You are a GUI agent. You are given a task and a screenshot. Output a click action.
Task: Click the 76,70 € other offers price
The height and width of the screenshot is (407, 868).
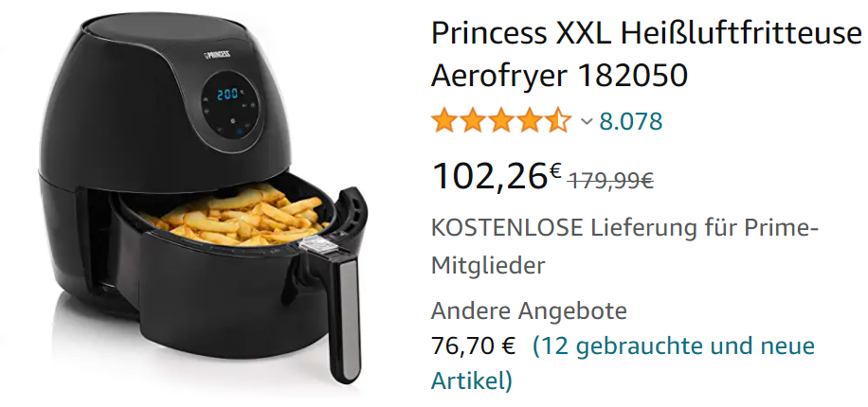pyautogui.click(x=473, y=346)
